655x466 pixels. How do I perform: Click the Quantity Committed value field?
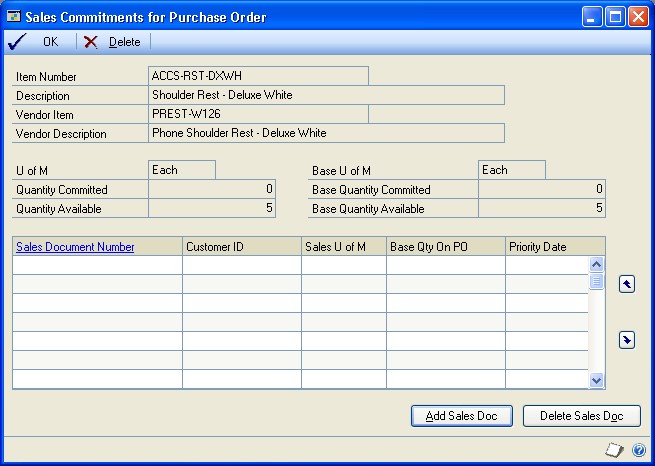tap(212, 189)
